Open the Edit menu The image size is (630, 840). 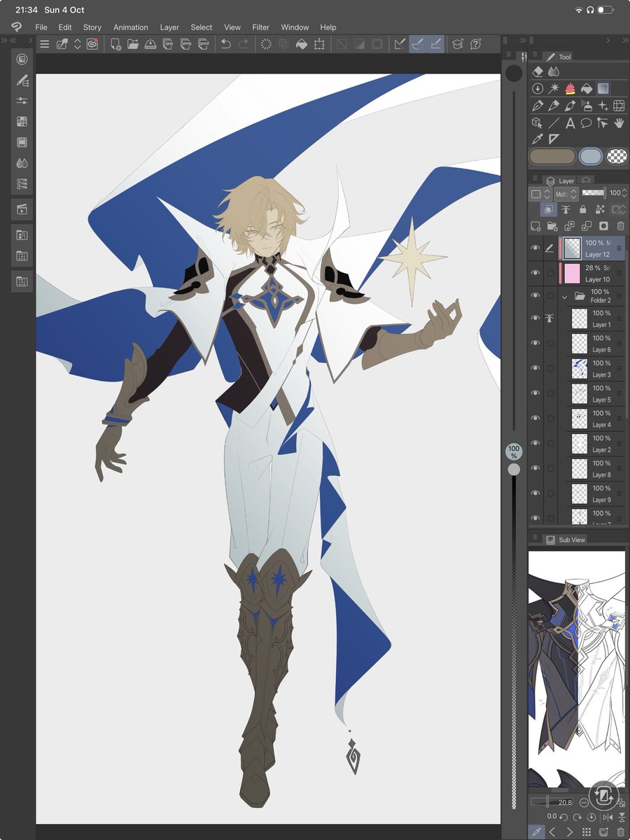coord(65,27)
